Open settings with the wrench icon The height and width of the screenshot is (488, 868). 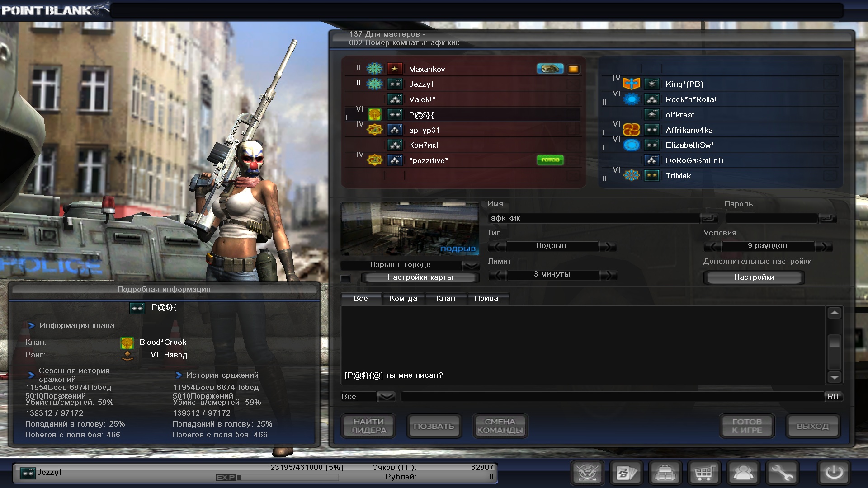(782, 473)
